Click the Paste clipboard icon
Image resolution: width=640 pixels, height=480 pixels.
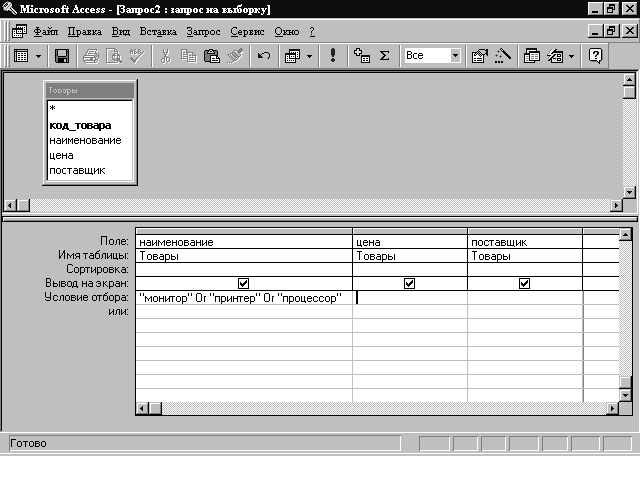click(x=211, y=56)
